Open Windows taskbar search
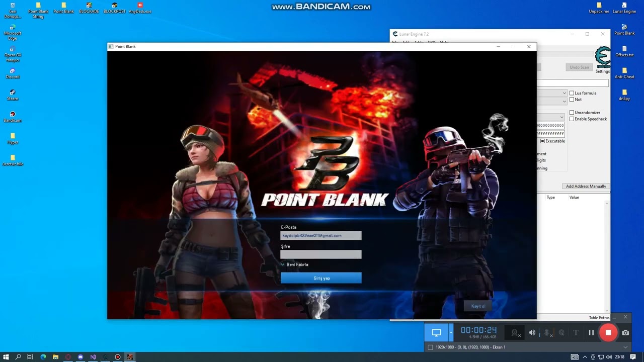644x362 pixels. [18, 357]
